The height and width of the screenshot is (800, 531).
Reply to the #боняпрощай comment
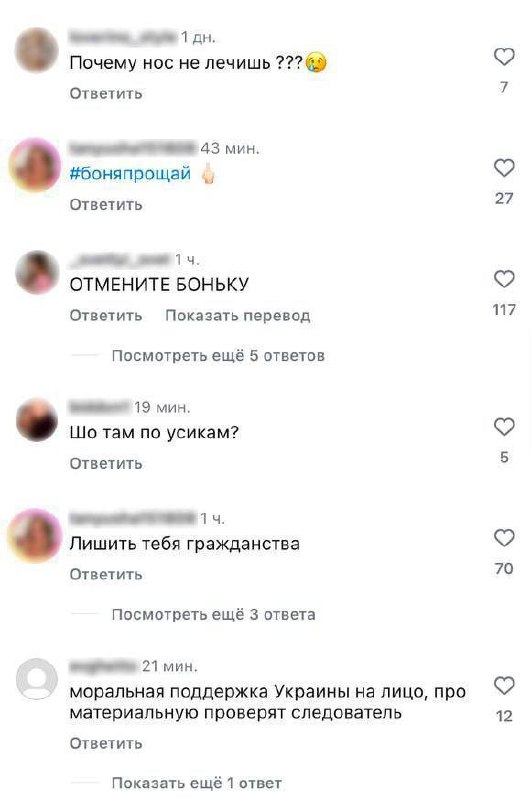(x=106, y=205)
